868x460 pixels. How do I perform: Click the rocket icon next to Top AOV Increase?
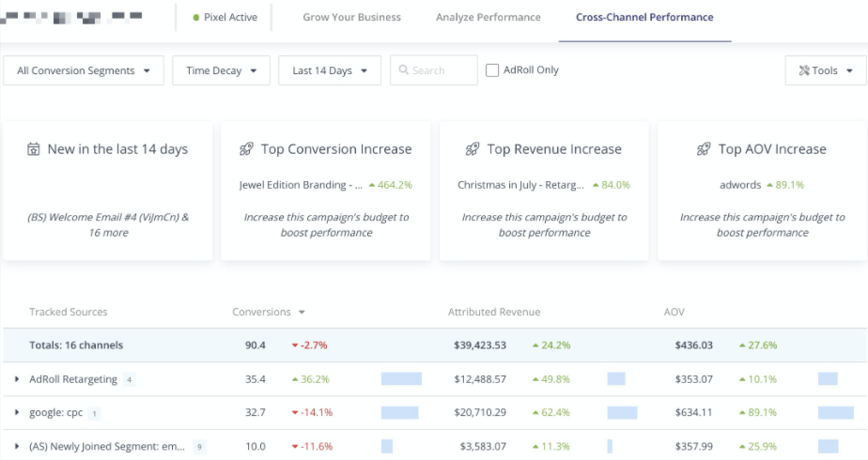(x=705, y=149)
